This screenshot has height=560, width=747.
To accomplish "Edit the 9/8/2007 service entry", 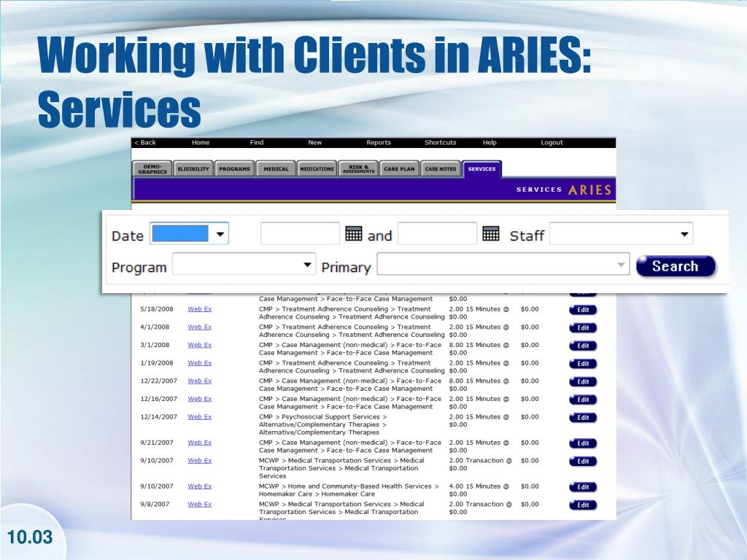I will (583, 505).
